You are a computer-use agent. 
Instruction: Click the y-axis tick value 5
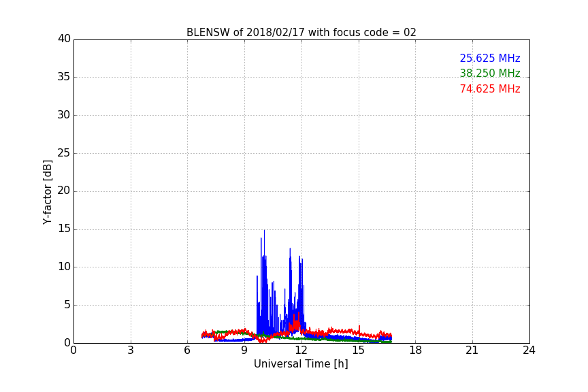67,305
